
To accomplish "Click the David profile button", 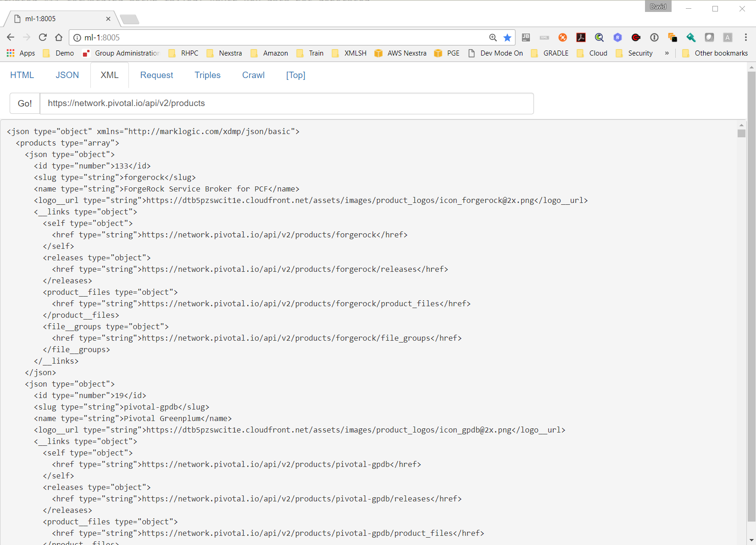I will (x=658, y=6).
